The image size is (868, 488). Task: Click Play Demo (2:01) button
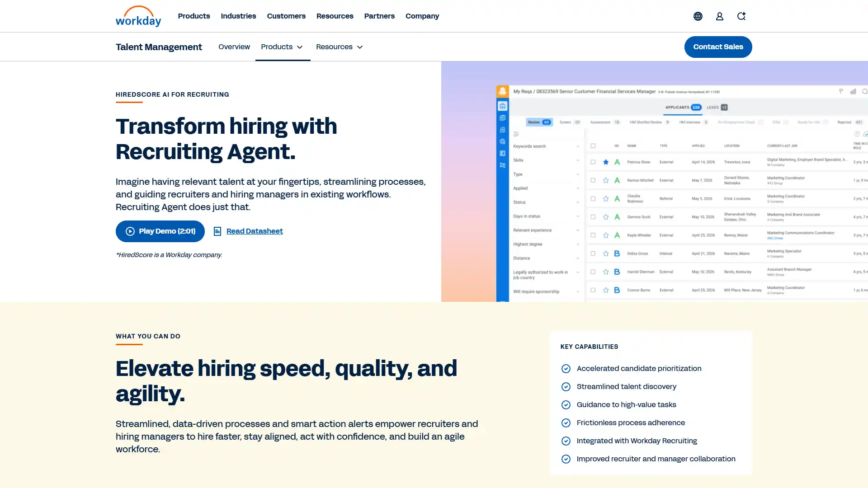(x=160, y=231)
